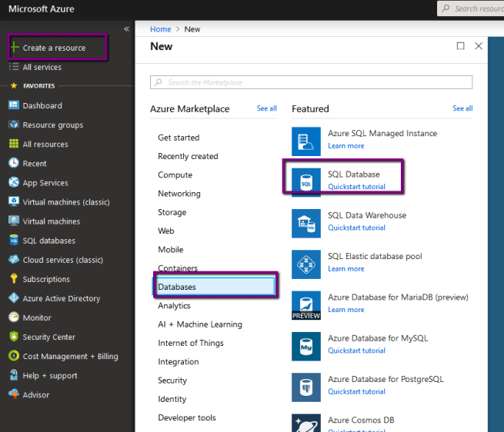Select the SQL Data Warehouse icon
This screenshot has width=504, height=432.
click(306, 223)
